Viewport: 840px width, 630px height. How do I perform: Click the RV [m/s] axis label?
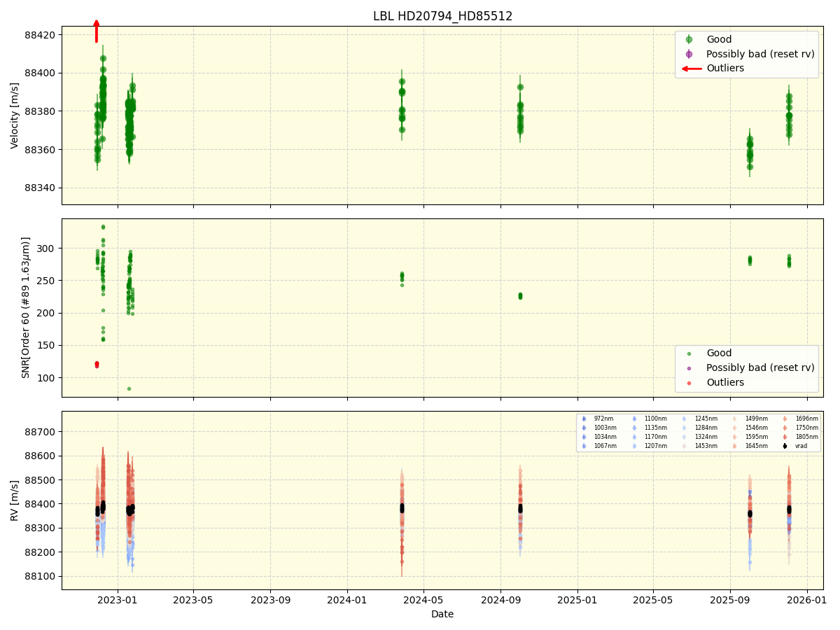15,500
